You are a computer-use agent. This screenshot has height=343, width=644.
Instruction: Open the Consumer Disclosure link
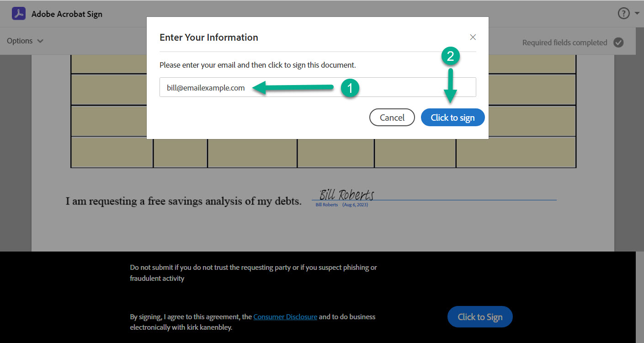285,316
